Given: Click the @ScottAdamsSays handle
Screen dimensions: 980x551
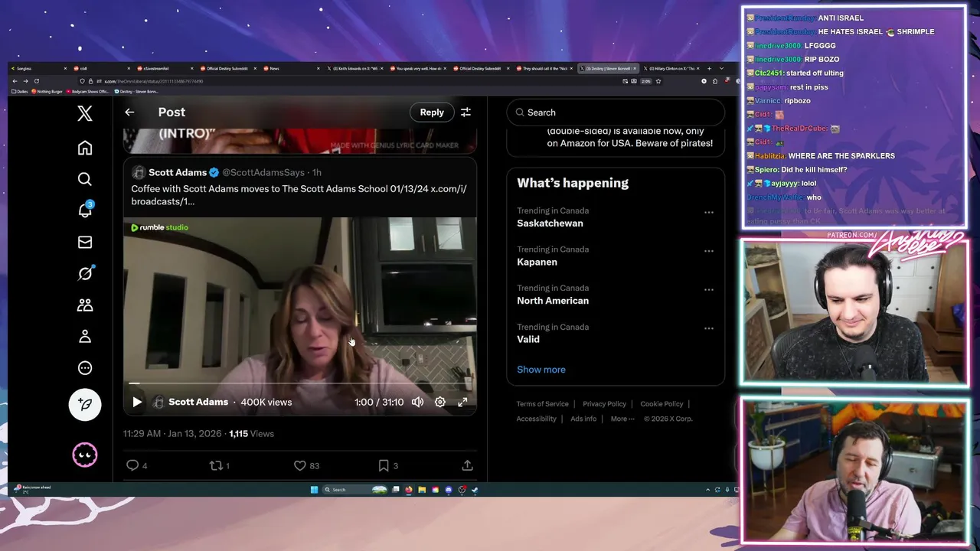Looking at the screenshot, I should click(x=263, y=173).
